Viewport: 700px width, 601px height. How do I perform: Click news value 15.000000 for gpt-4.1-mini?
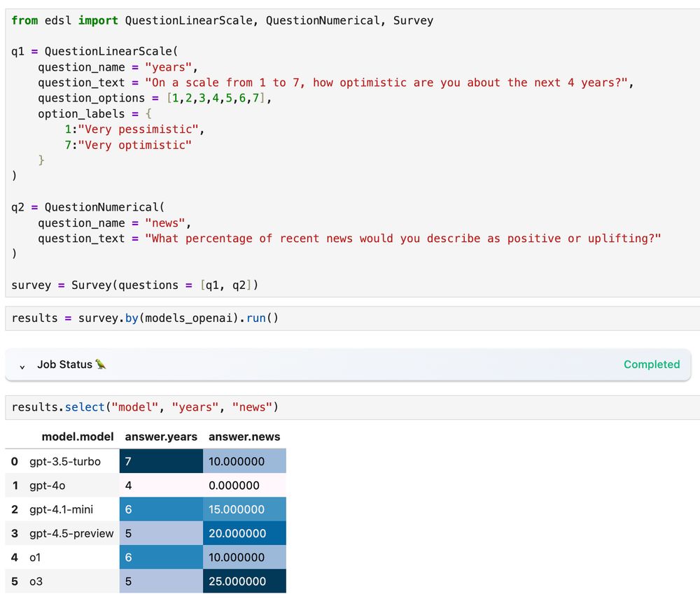point(244,509)
